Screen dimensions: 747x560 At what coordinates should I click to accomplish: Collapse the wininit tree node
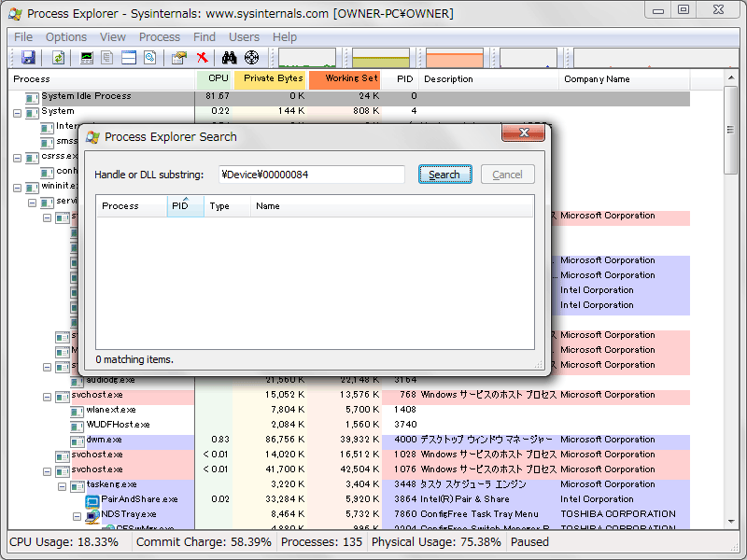click(x=17, y=189)
